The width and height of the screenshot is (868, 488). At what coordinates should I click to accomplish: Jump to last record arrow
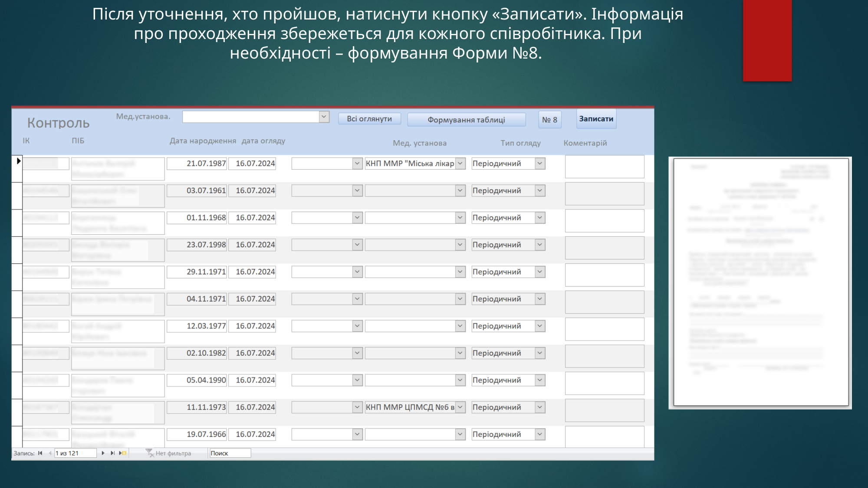click(112, 453)
